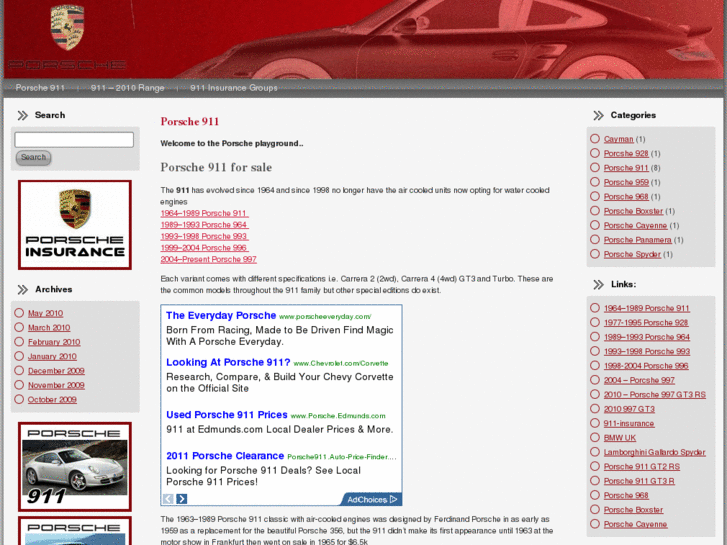Screen dimensions: 727x545
Task: Click the Porsche crest logo in header
Action: coord(67,30)
